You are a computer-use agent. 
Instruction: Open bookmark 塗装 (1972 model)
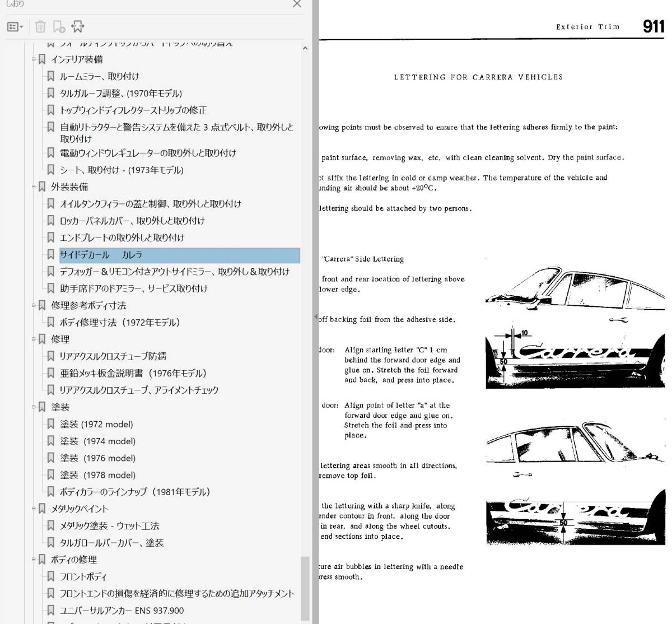(x=96, y=424)
